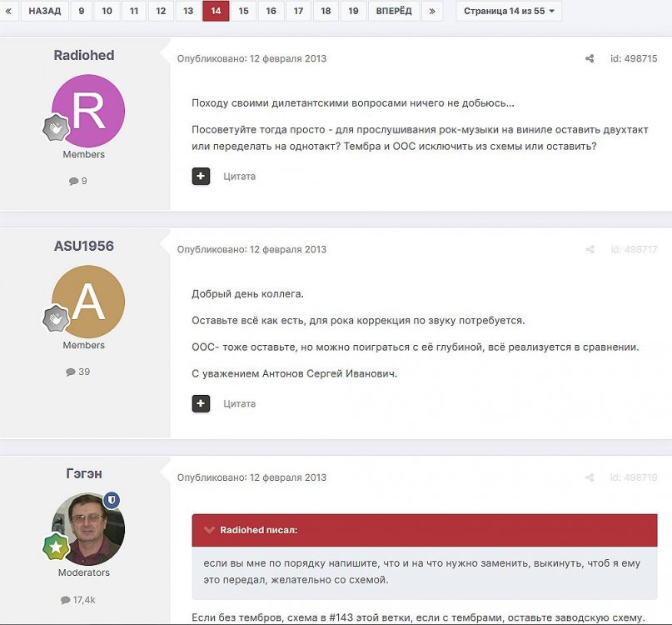Jump to last page double-arrow
This screenshot has height=625, width=672.
pyautogui.click(x=431, y=11)
